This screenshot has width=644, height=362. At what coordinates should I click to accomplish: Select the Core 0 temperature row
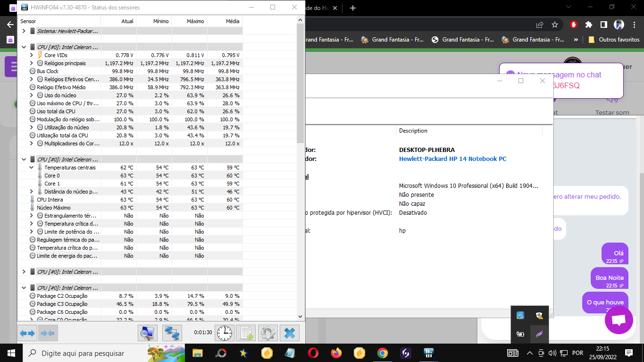(x=130, y=176)
